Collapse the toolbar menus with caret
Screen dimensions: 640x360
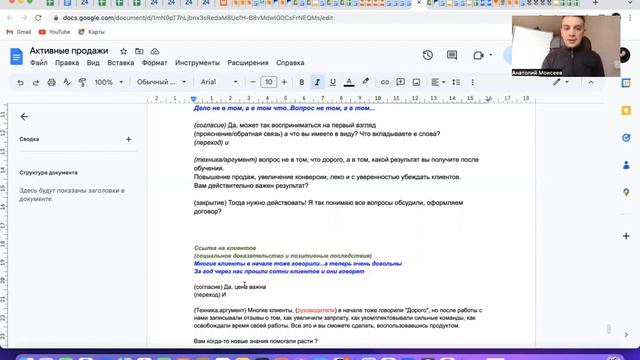(x=591, y=82)
